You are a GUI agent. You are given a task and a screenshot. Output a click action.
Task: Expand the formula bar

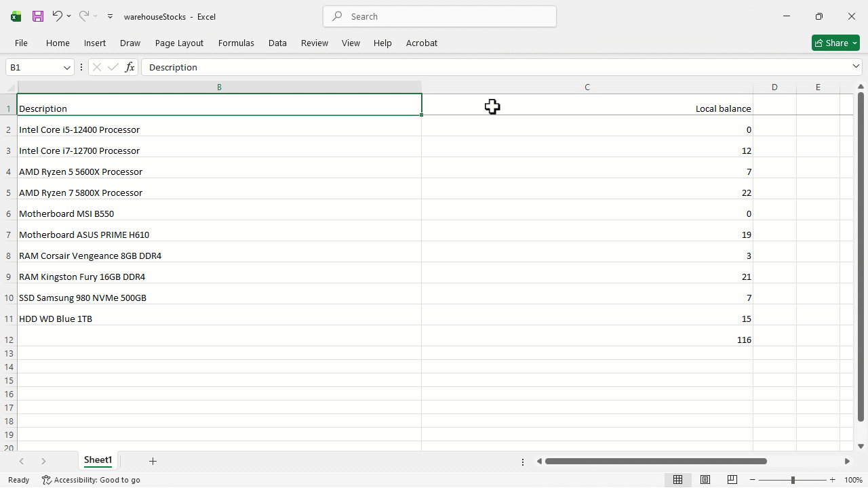pos(856,66)
